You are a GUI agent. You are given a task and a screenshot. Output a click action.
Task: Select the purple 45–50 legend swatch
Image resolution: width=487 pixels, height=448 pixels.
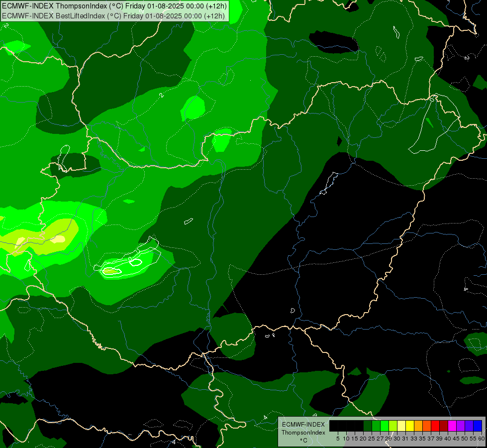(461, 426)
